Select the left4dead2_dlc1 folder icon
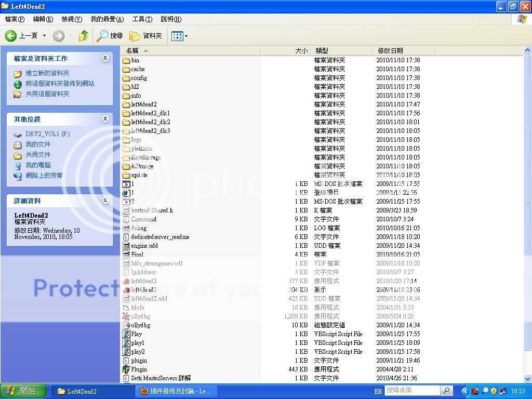The width and height of the screenshot is (532, 399). pos(126,113)
